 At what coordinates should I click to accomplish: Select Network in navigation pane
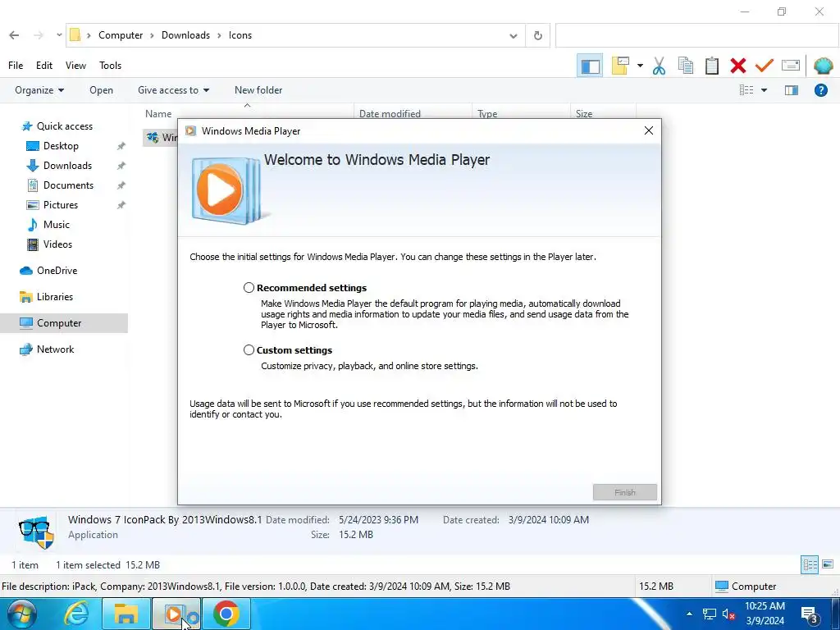(x=55, y=349)
